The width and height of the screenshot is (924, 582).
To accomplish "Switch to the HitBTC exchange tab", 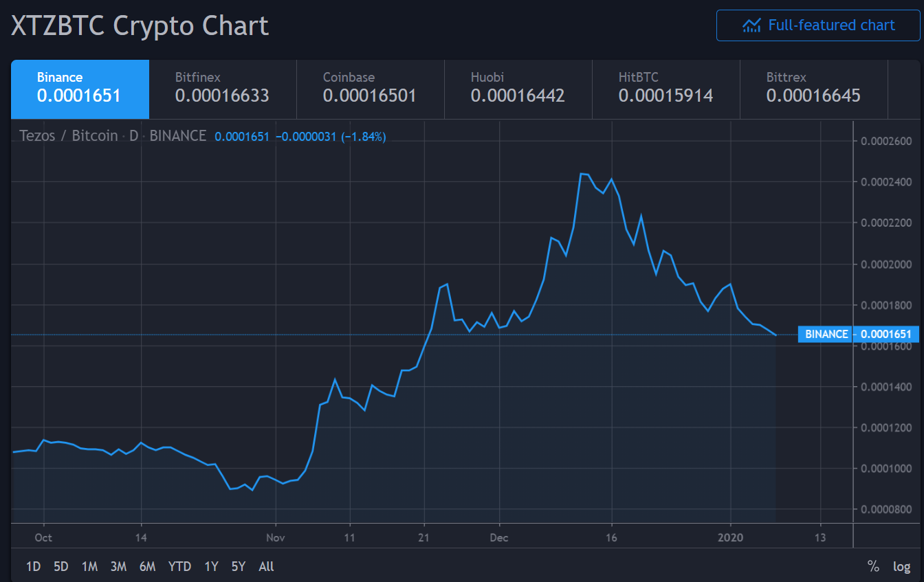I will point(666,89).
